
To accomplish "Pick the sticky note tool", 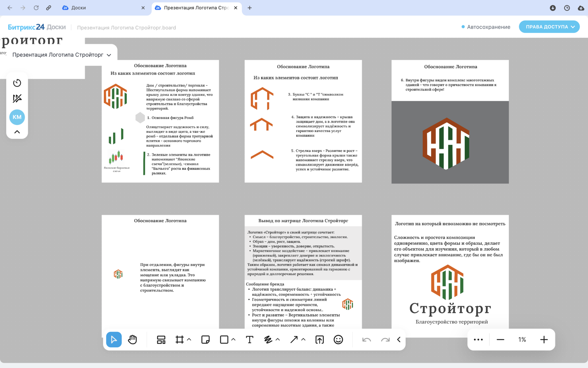I will tap(205, 340).
